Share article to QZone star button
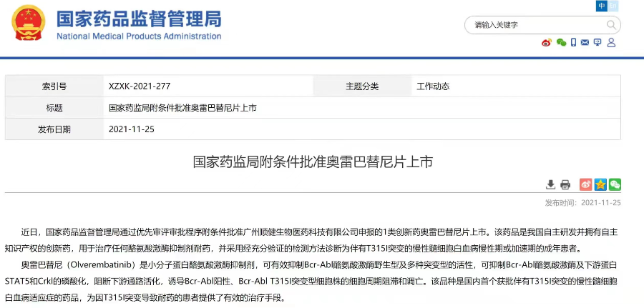The image size is (644, 308). point(600,184)
